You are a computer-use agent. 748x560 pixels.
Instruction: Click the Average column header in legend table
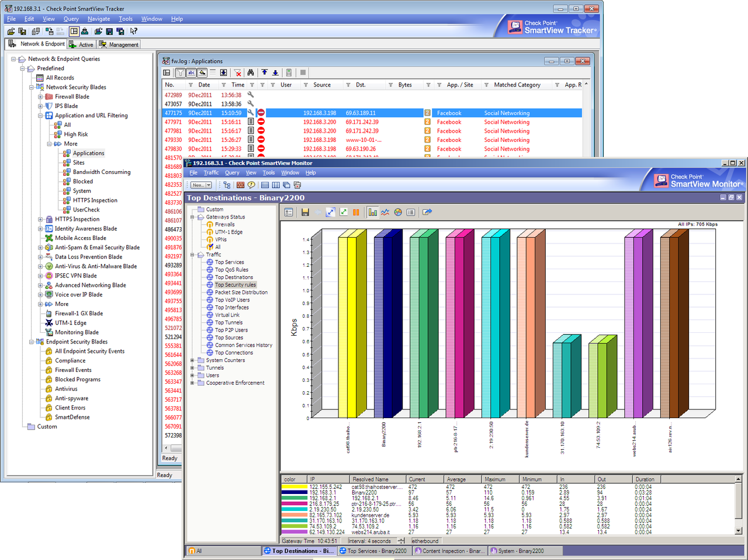click(462, 479)
